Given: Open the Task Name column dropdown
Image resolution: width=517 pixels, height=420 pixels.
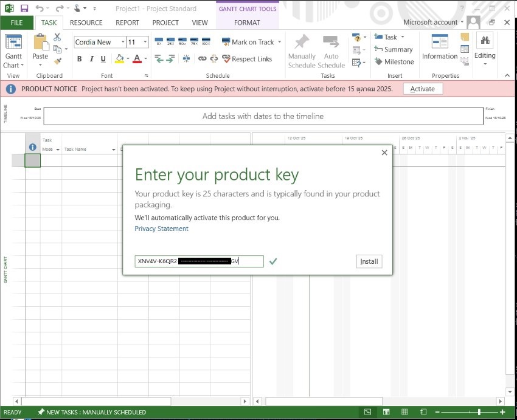Looking at the screenshot, I should pos(113,150).
